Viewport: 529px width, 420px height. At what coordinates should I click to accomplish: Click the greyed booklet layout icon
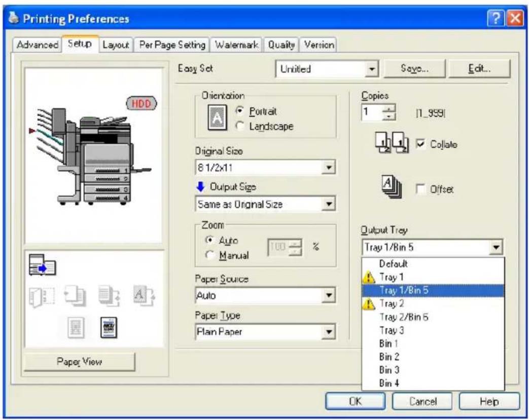tap(42, 297)
